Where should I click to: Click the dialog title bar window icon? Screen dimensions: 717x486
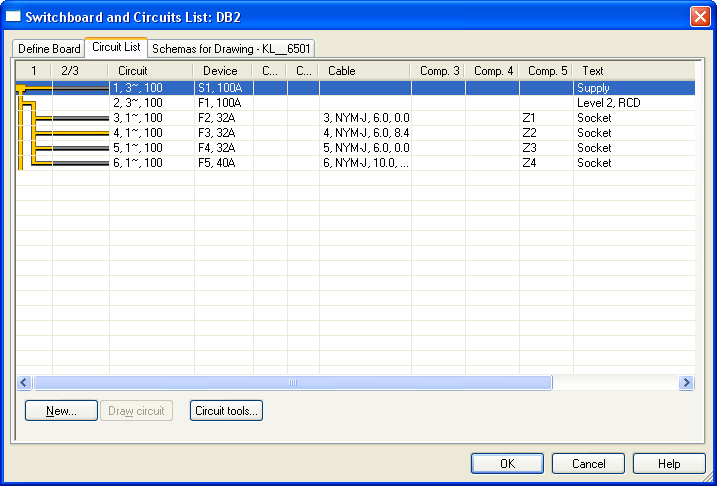coord(14,17)
